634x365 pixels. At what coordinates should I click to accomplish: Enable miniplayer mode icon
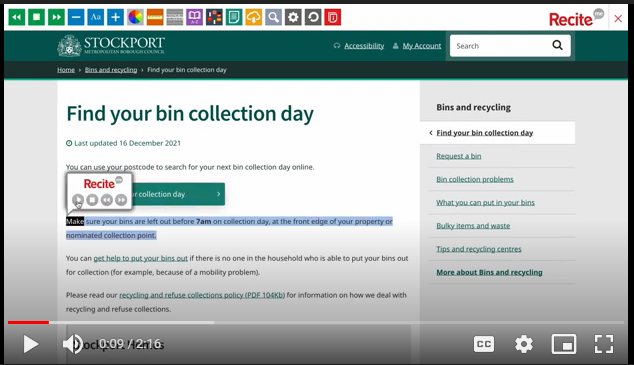click(x=564, y=344)
